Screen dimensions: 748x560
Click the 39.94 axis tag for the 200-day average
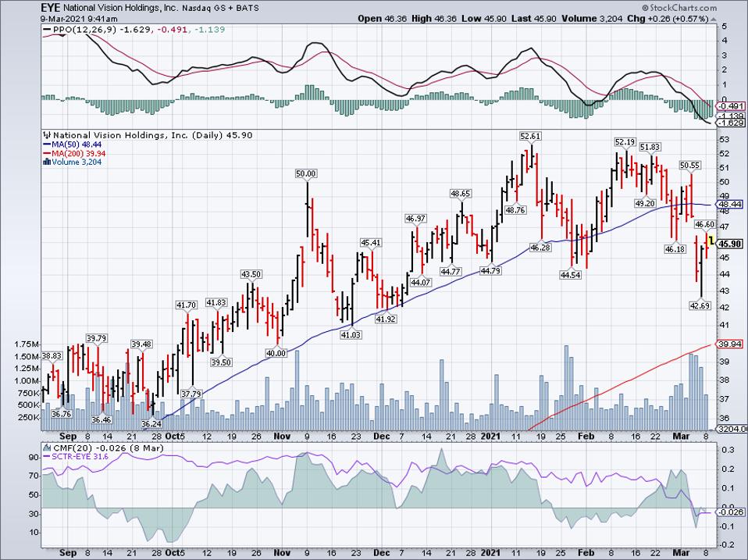(x=730, y=344)
